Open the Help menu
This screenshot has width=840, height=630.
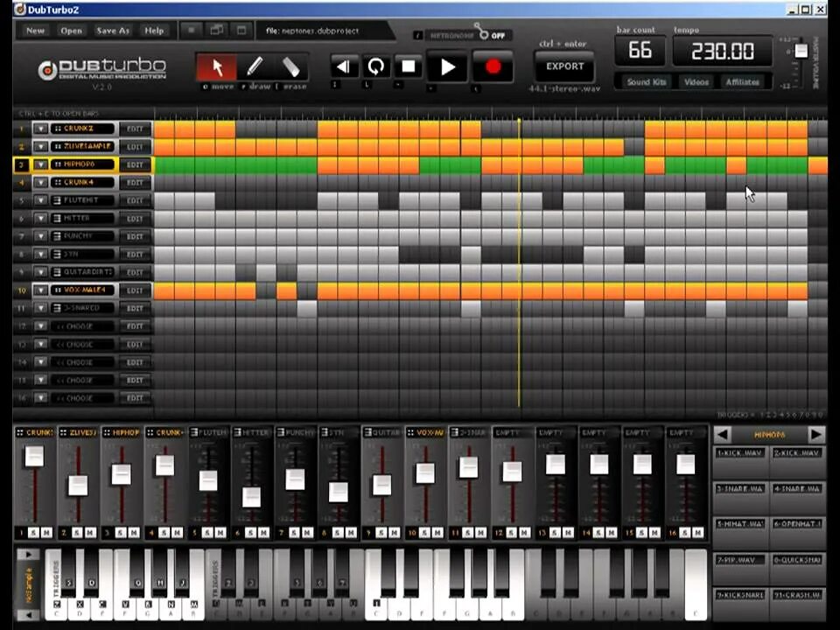154,31
